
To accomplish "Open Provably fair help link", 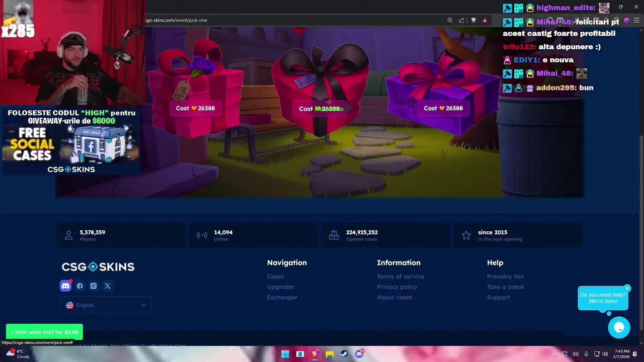I will coord(505,277).
